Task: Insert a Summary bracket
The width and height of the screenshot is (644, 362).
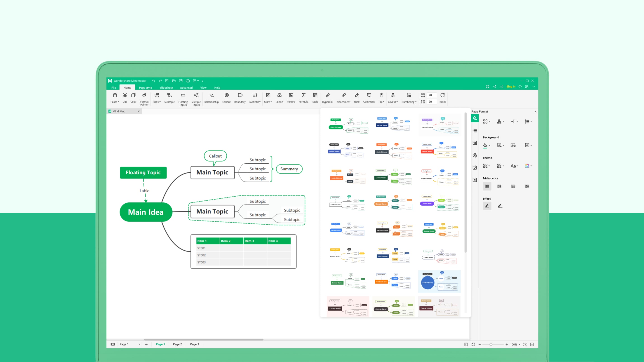Action: [255, 98]
